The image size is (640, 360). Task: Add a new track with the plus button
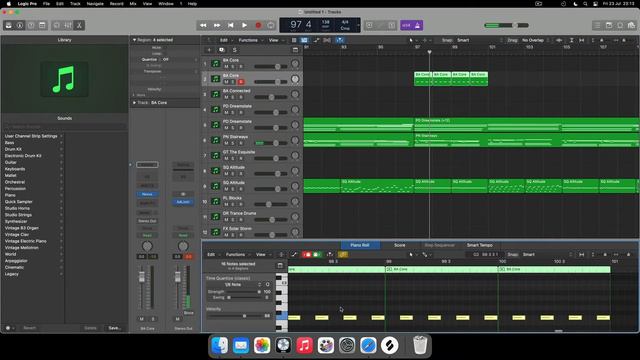[x=209, y=50]
